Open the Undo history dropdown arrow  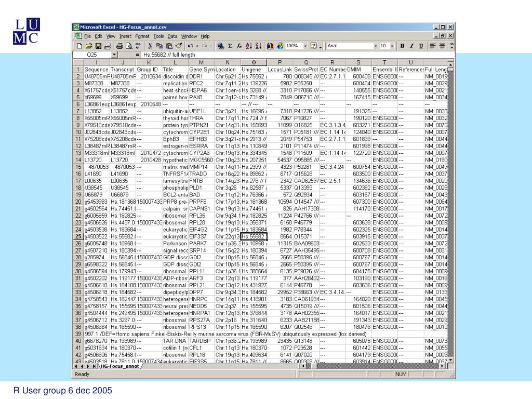[x=197, y=46]
